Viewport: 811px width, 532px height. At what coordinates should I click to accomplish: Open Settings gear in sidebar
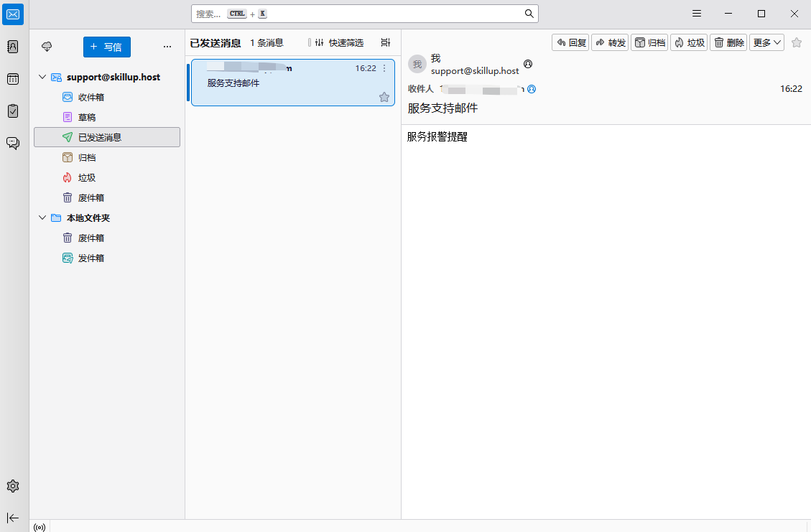point(13,486)
